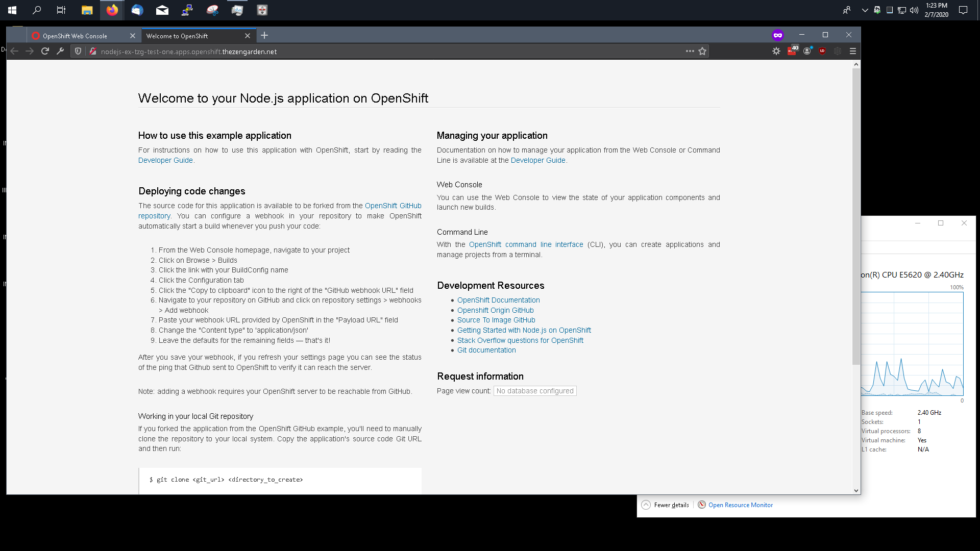The width and height of the screenshot is (980, 551).
Task: Open the clock showing 1:23 PM
Action: (x=937, y=10)
